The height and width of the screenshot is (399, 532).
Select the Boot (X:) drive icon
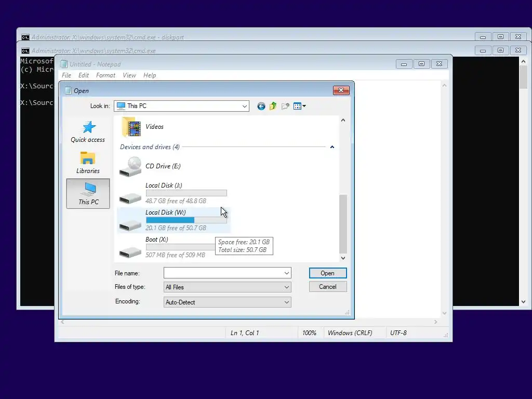[x=130, y=252]
